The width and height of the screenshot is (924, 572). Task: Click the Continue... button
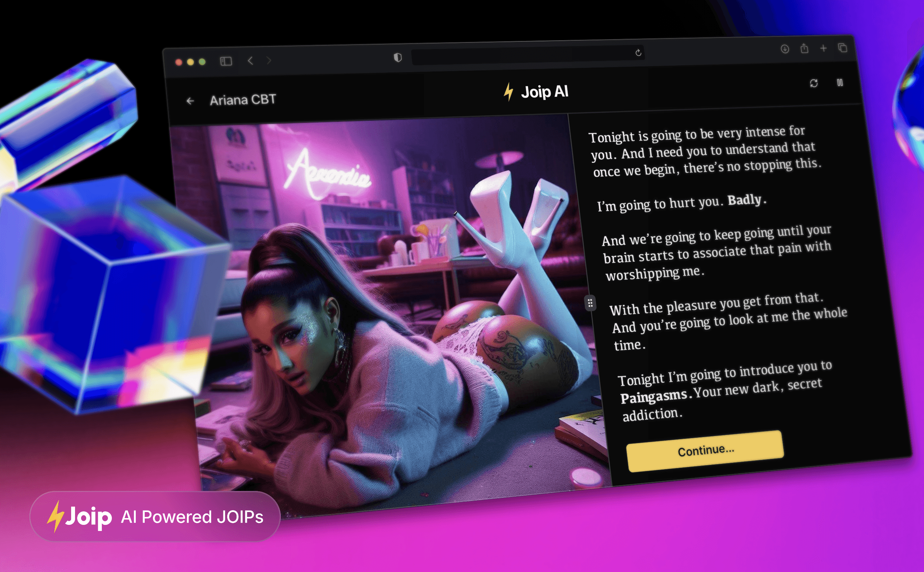[705, 451]
